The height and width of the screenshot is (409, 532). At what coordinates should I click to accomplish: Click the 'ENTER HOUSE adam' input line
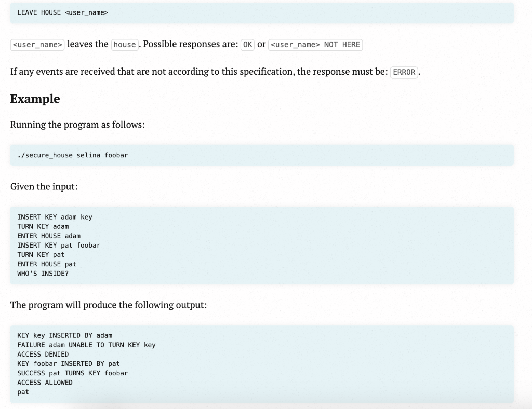(x=49, y=236)
